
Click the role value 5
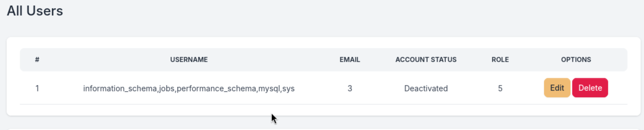click(x=500, y=89)
